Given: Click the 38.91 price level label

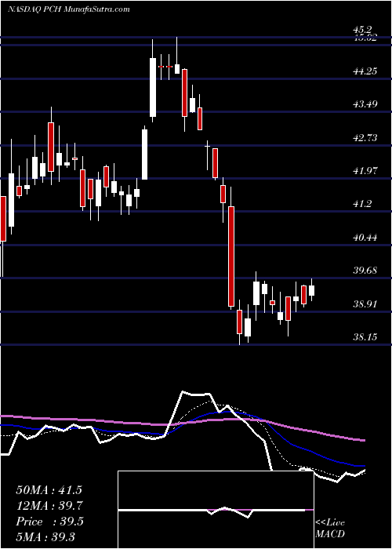Looking at the screenshot, I should click(365, 304).
